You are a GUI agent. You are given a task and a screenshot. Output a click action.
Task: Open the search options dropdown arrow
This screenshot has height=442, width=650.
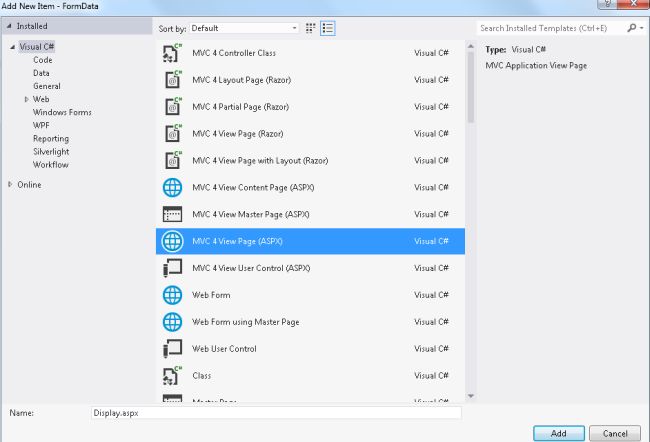tap(642, 28)
